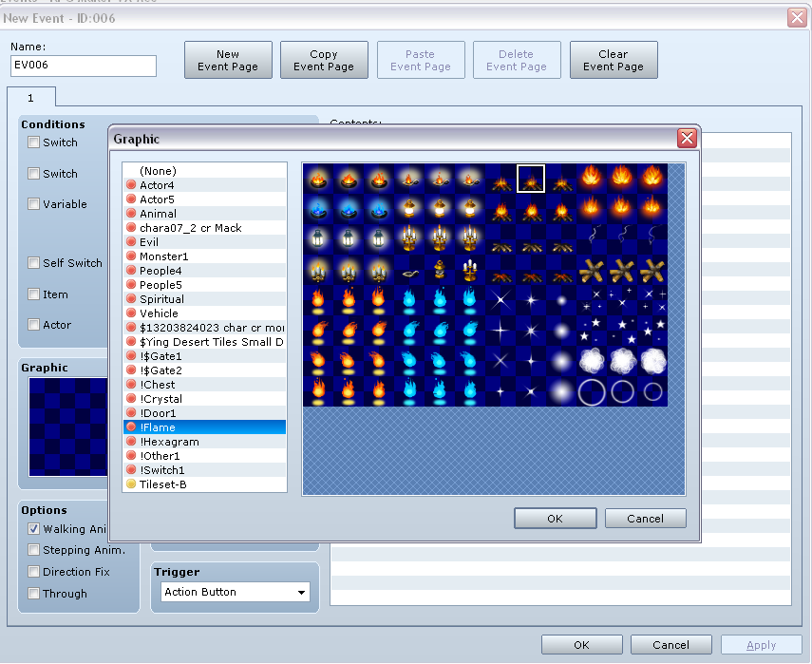Select !Crystal in the graphic list
The height and width of the screenshot is (664, 812).
coord(204,399)
